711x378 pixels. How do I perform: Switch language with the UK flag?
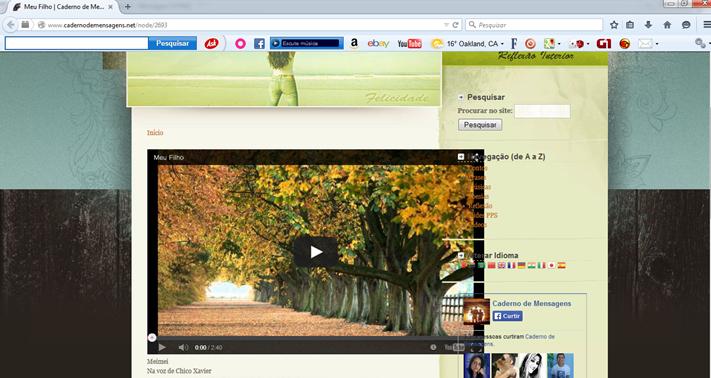tap(502, 266)
